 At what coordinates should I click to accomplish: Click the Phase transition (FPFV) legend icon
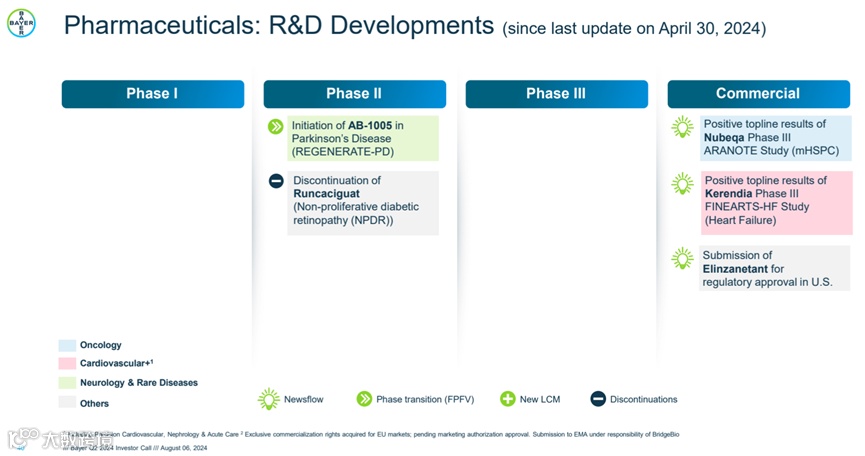364,399
